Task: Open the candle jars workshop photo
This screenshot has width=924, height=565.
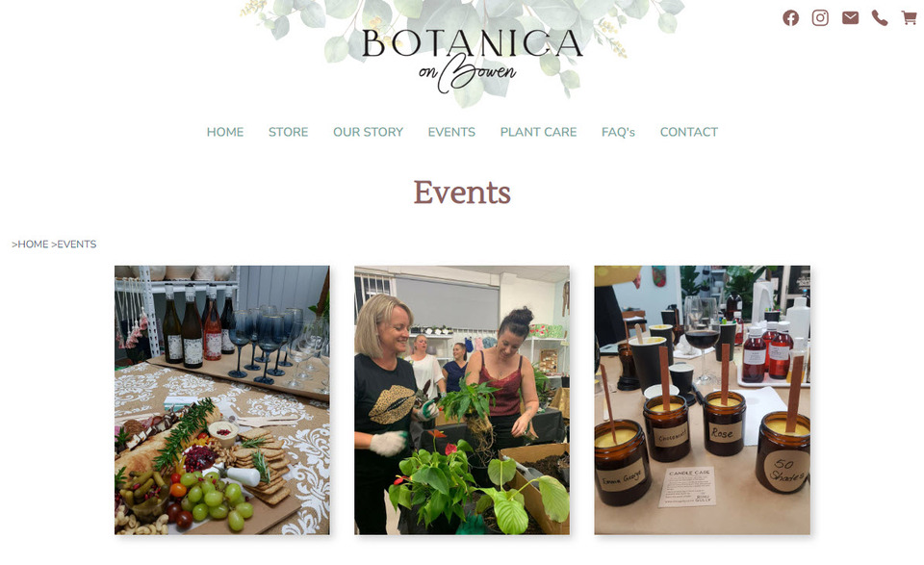Action: 702,400
